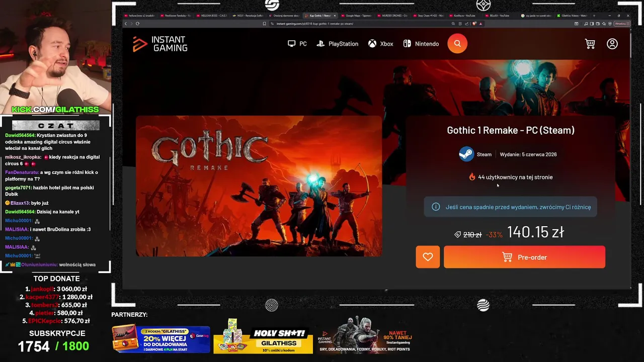Open the VPN shield icon in toolbar
This screenshot has height=362, width=644.
[x=610, y=24]
